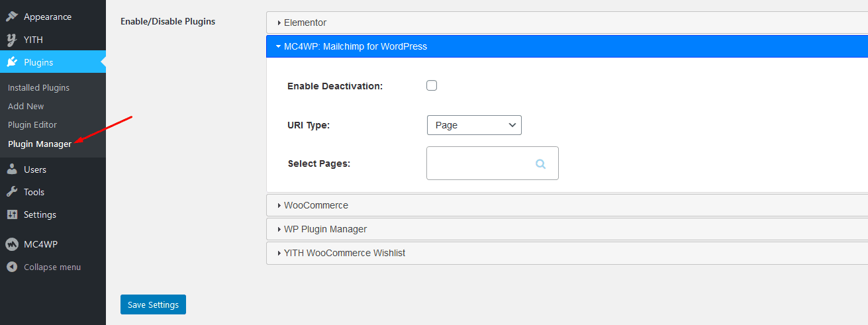
Task: Open the Plugins menu item
Action: (53, 62)
